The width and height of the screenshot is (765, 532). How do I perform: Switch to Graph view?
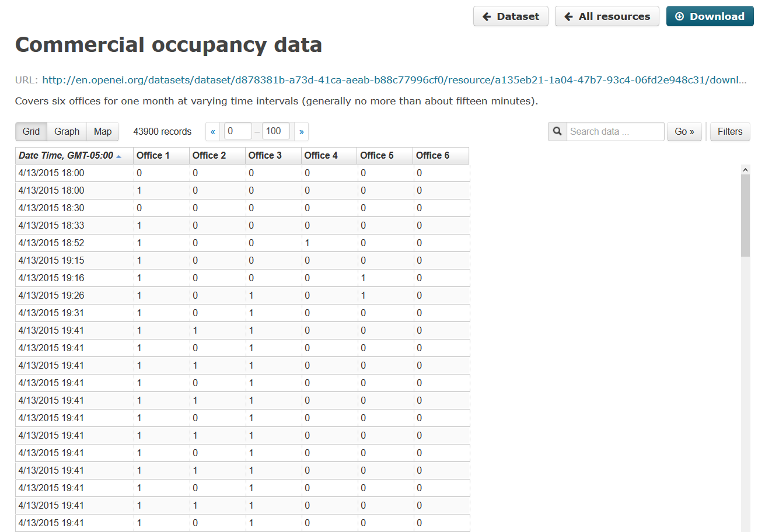[67, 132]
